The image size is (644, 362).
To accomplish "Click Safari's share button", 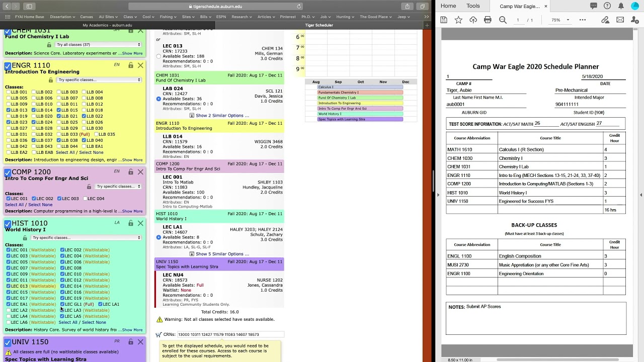I will tap(407, 7).
